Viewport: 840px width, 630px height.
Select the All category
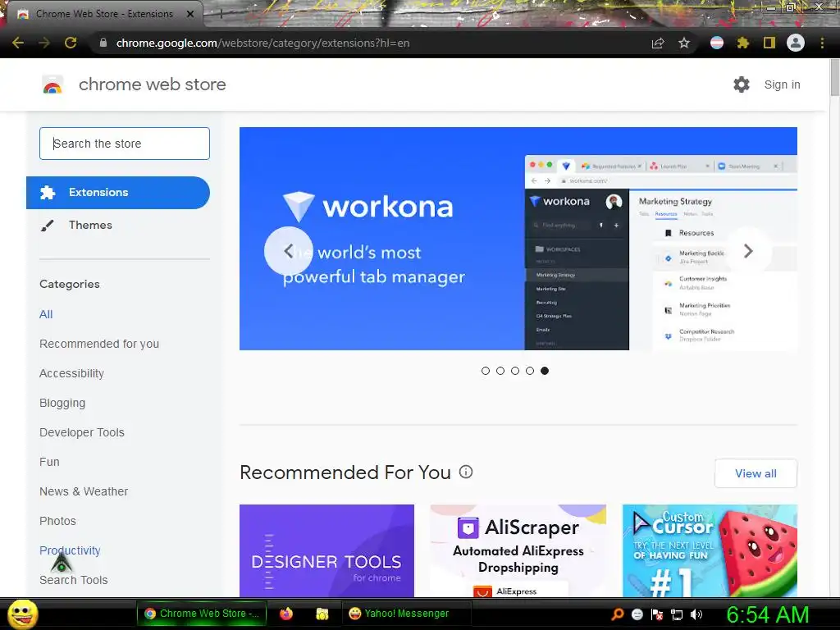(46, 314)
